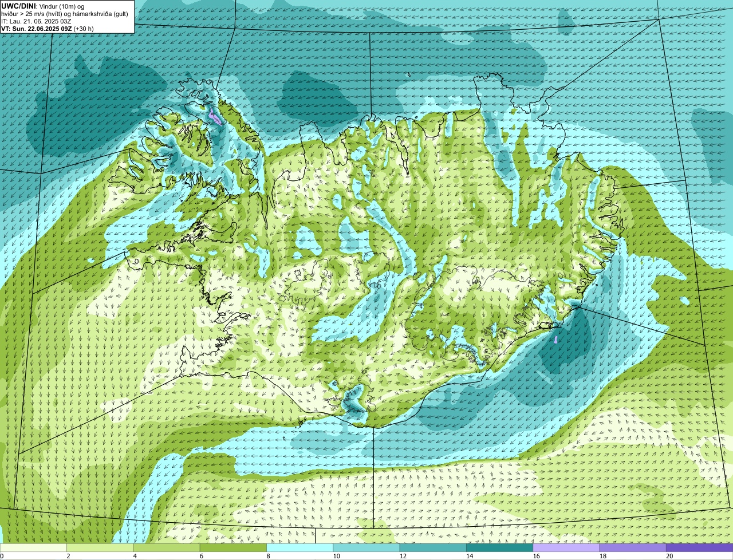Click the 10–12 m/s turquoise legend swatch

coord(366,547)
